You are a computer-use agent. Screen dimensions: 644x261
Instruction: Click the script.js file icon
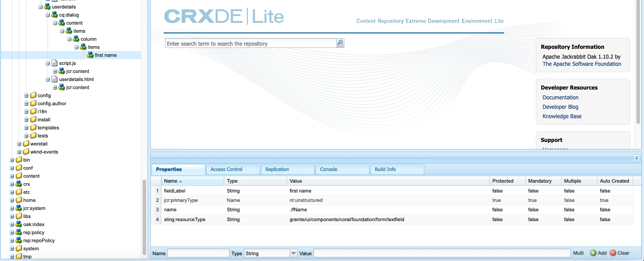(x=55, y=63)
